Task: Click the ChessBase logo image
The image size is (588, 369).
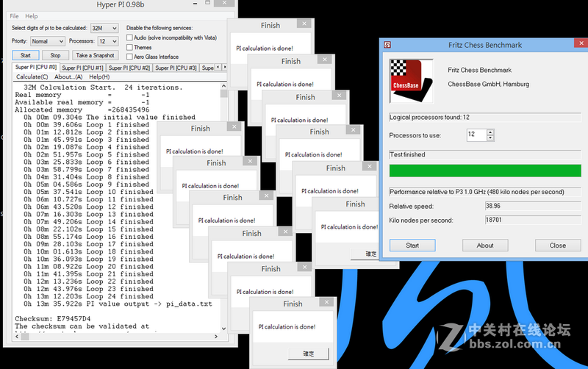Action: coord(412,81)
